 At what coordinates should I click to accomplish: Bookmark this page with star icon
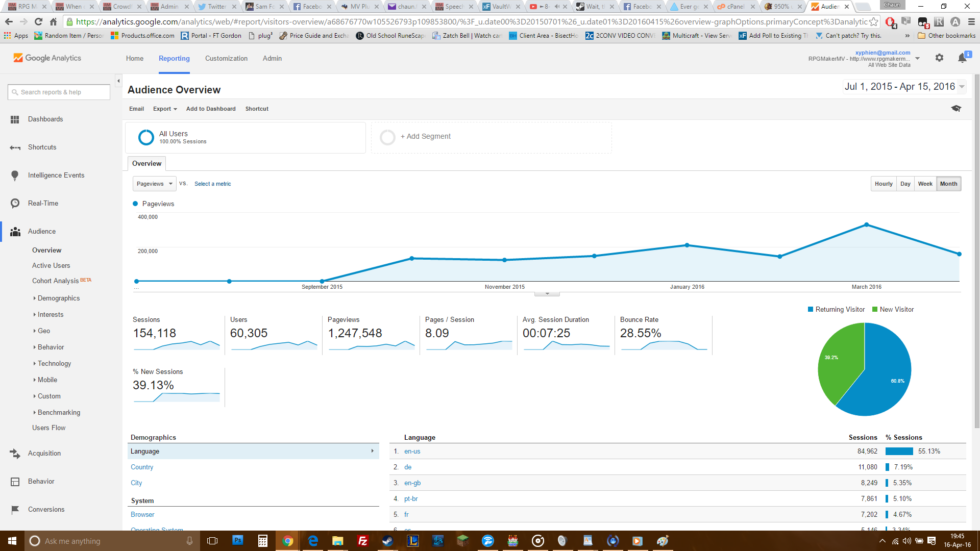874,22
